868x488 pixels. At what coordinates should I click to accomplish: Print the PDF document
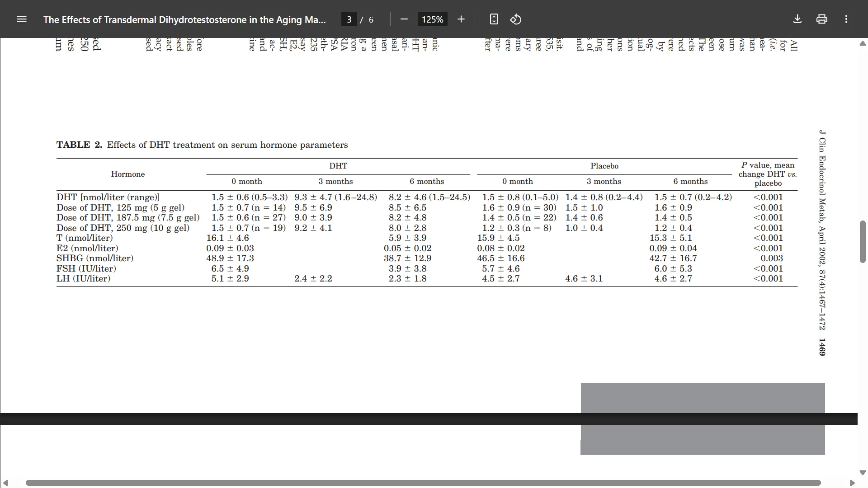[x=821, y=19]
